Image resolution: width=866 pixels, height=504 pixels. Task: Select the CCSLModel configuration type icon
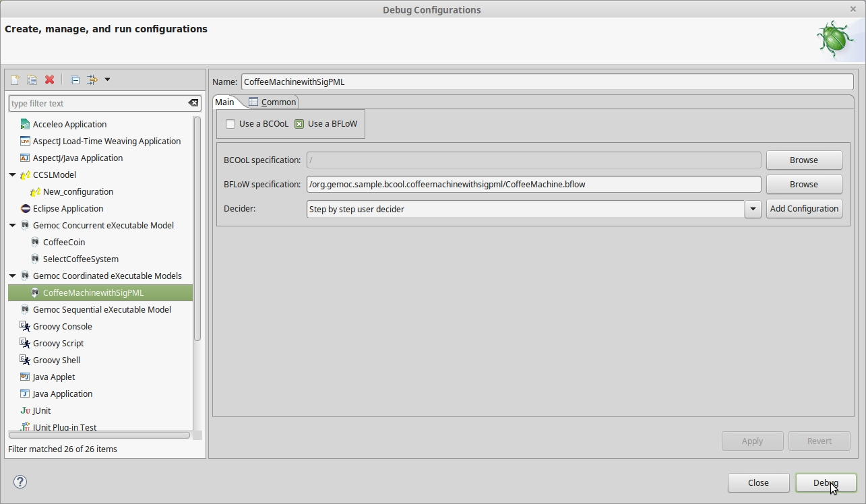[25, 175]
